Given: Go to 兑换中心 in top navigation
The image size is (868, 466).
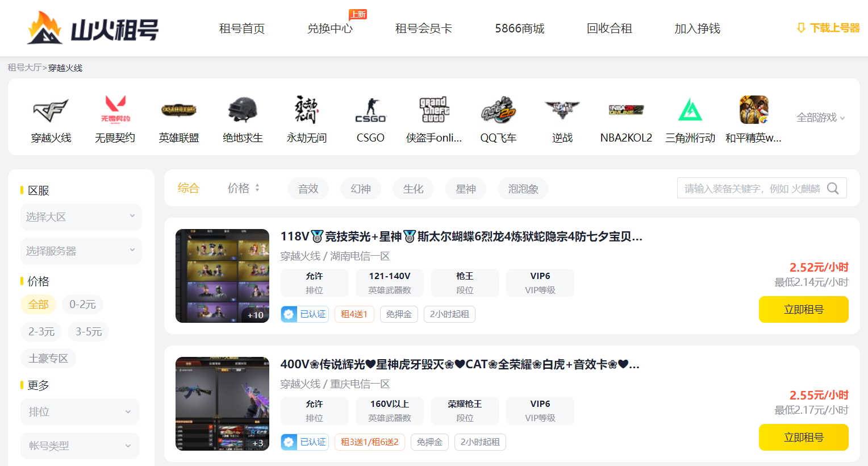Looking at the screenshot, I should pyautogui.click(x=329, y=28).
